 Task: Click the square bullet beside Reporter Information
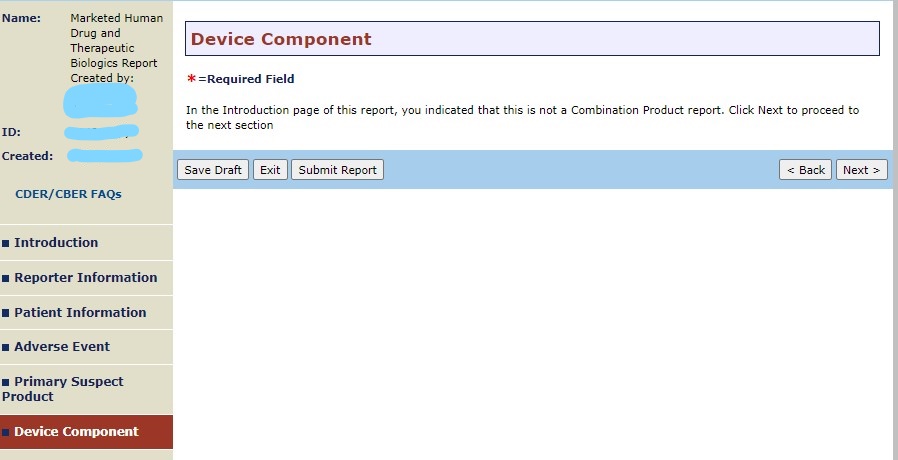coord(6,278)
